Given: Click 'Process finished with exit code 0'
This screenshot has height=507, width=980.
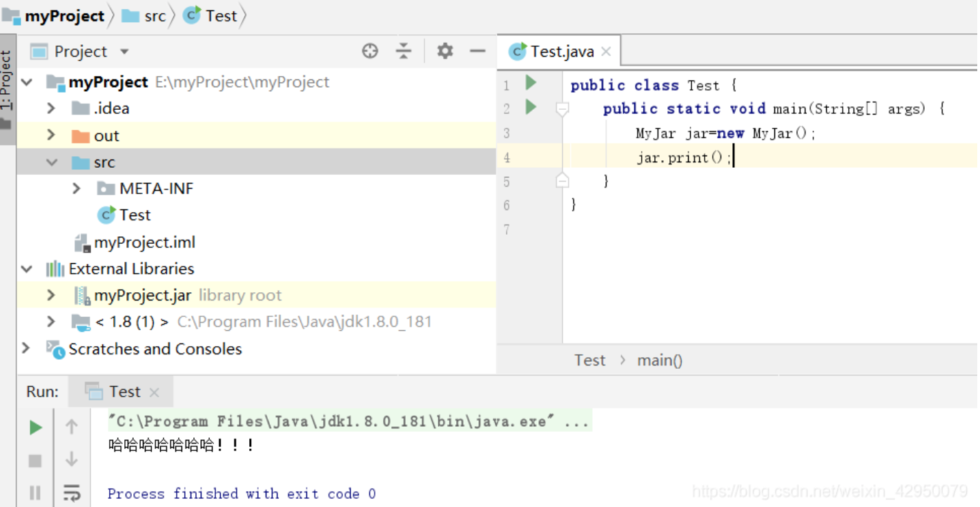Looking at the screenshot, I should tap(242, 493).
